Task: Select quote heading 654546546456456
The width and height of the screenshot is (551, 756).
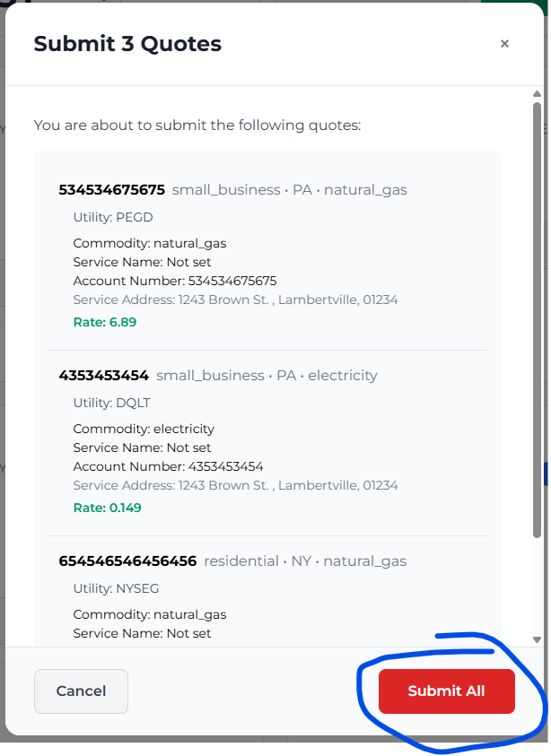Action: click(x=127, y=561)
